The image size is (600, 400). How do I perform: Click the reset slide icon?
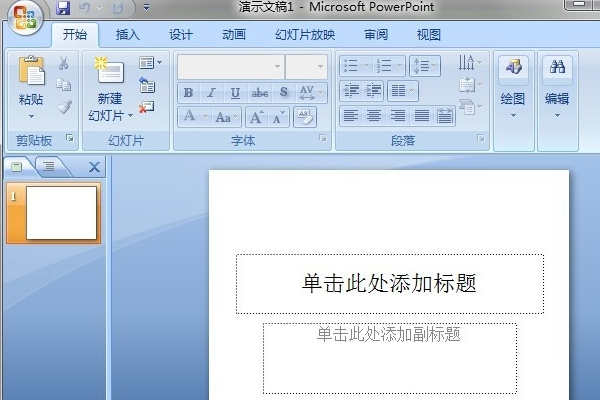point(147,85)
